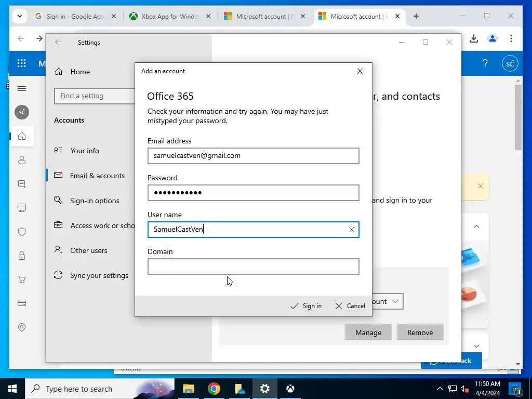This screenshot has width=532, height=399.
Task: Open the SC account avatar in header
Action: click(x=510, y=63)
